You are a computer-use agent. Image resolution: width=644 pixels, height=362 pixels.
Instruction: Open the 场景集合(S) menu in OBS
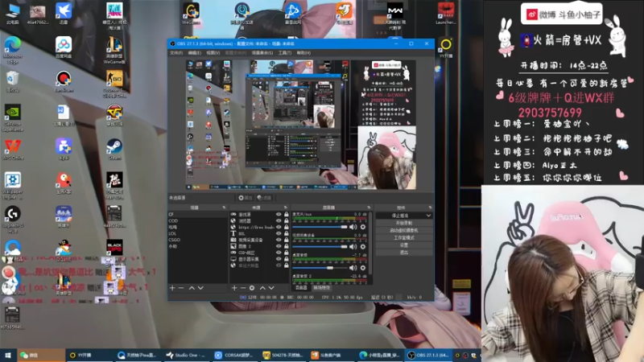coord(262,53)
